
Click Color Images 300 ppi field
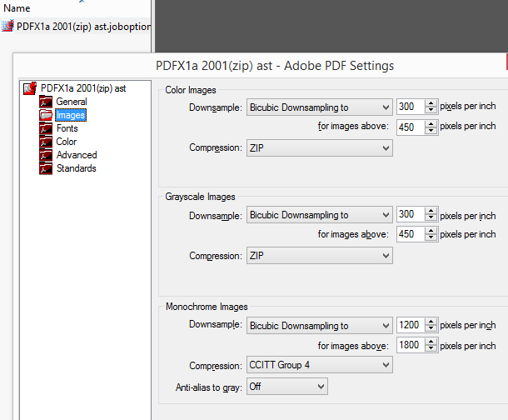411,107
